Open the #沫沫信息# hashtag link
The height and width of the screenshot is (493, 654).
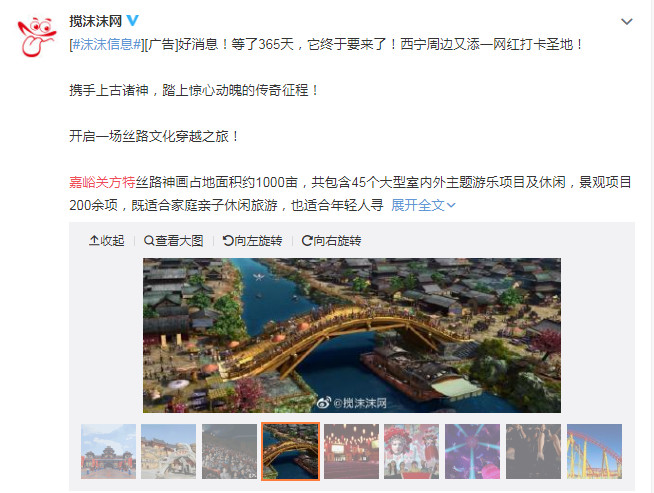click(x=106, y=44)
